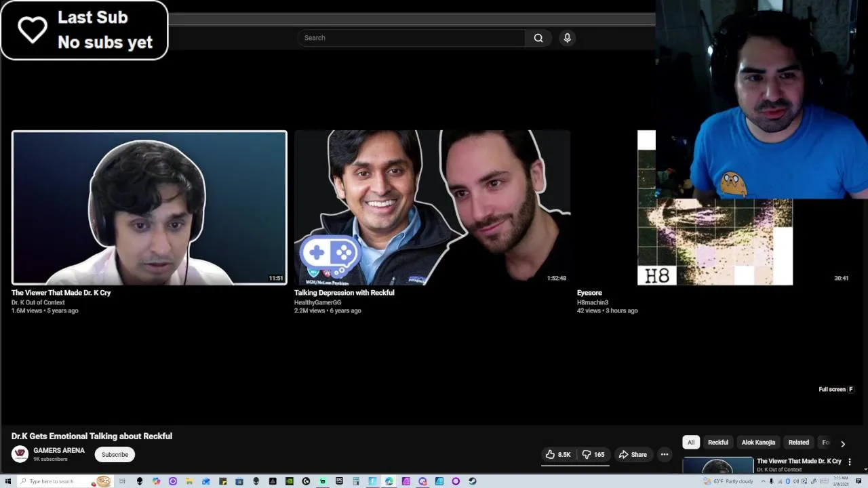Open File Explorer from the taskbar
This screenshot has width=868, height=488.
189,481
